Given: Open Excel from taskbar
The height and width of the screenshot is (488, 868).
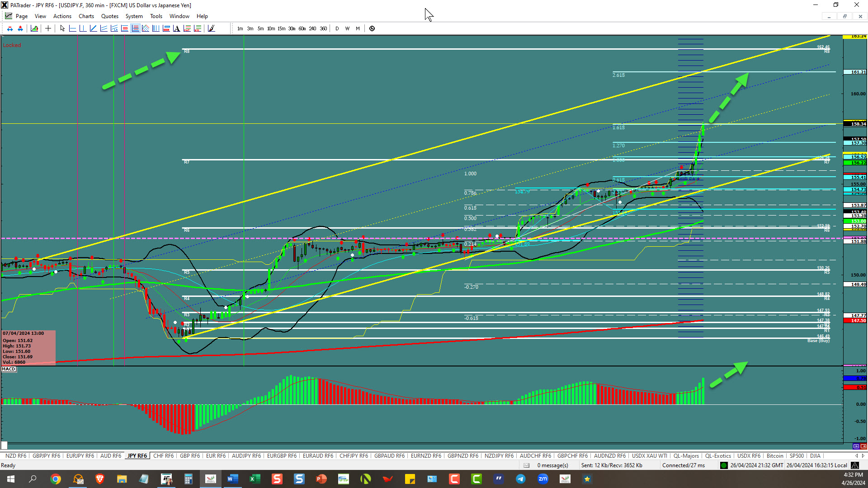Looking at the screenshot, I should coord(255,479).
